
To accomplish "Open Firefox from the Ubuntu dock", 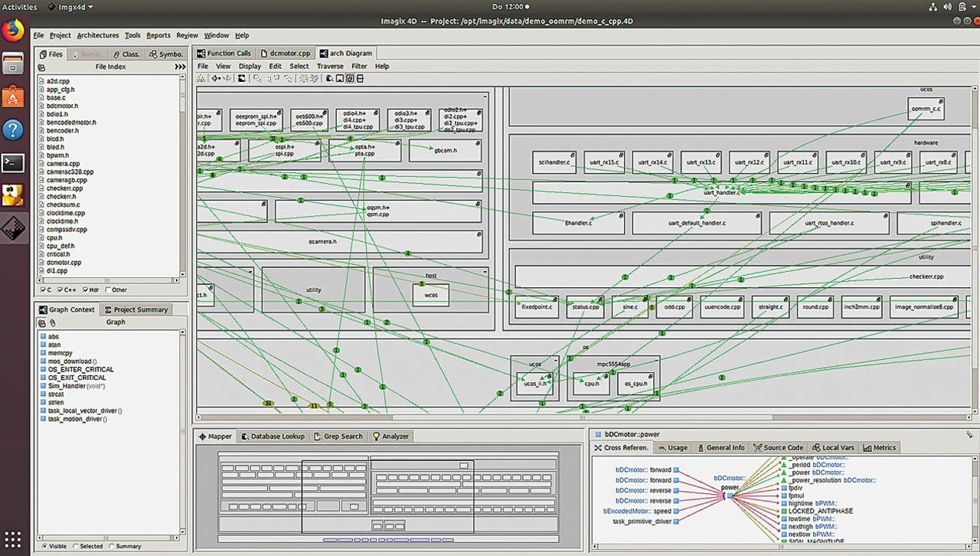I will (13, 31).
